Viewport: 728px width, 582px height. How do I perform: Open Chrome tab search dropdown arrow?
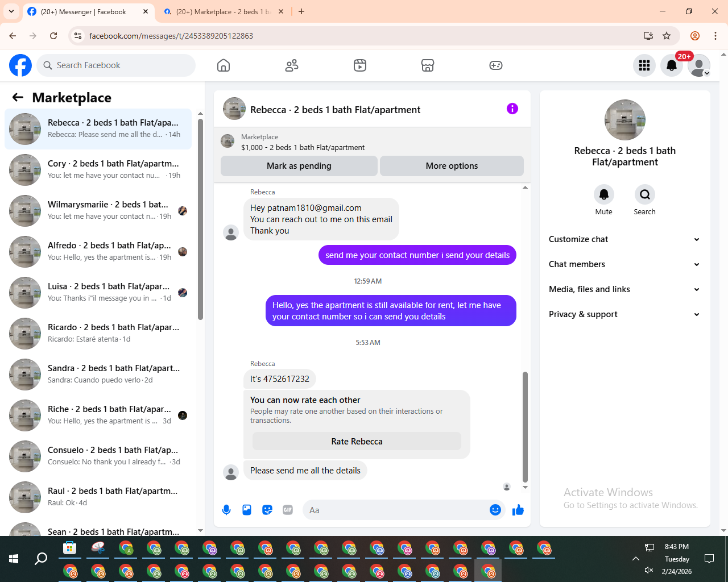[x=11, y=11]
